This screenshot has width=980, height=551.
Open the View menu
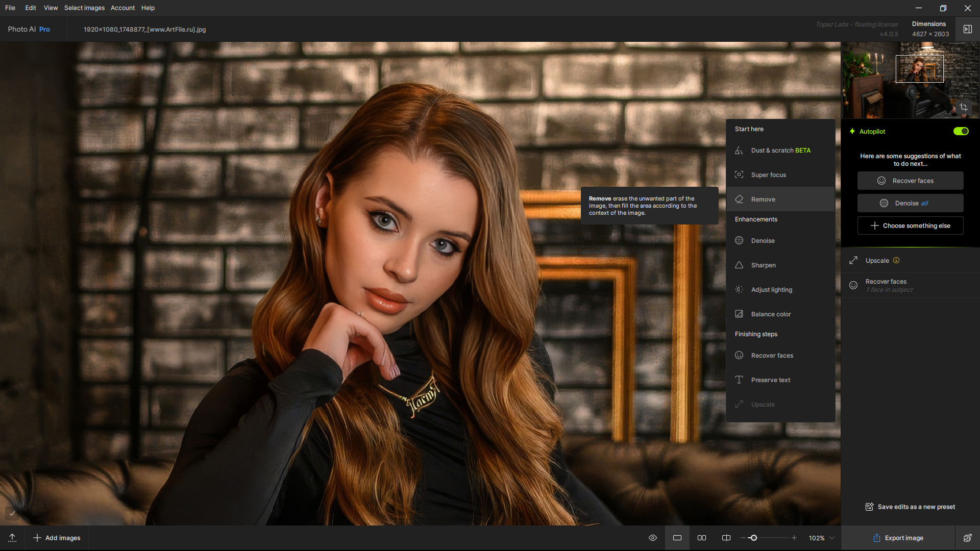51,8
